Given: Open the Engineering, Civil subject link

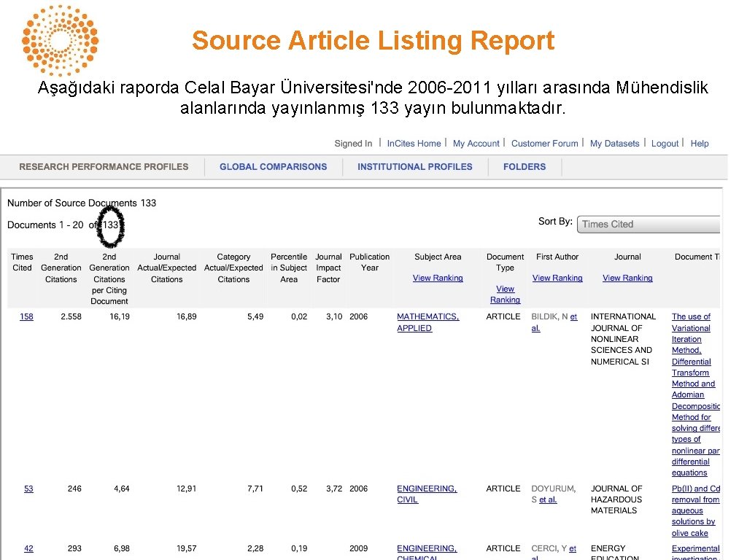Looking at the screenshot, I should click(426, 494).
